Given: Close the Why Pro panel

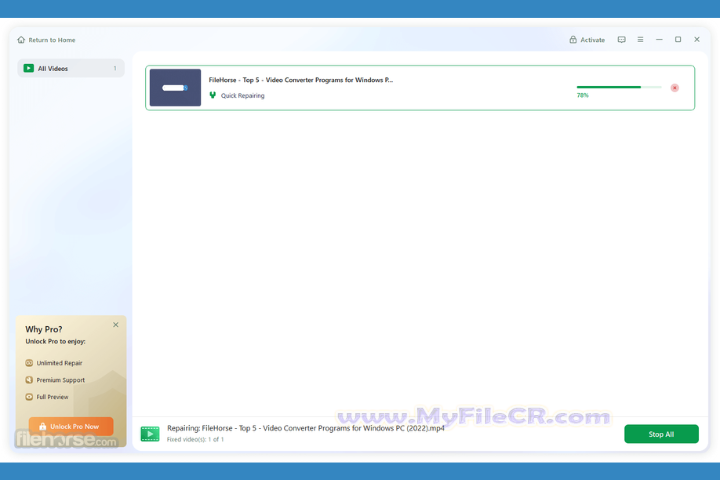Looking at the screenshot, I should point(116,325).
